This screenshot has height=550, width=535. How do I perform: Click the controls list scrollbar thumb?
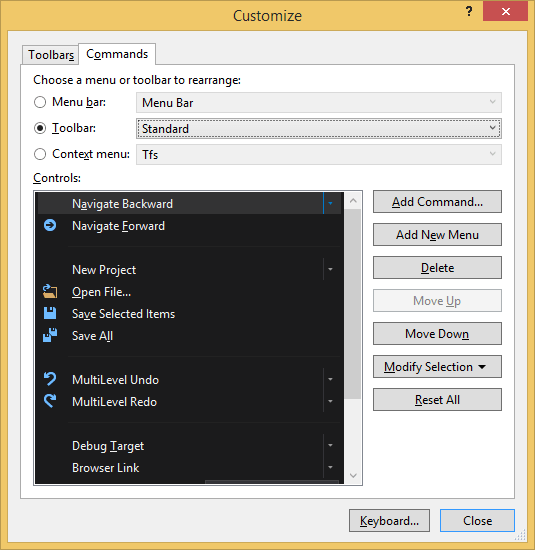(353, 304)
